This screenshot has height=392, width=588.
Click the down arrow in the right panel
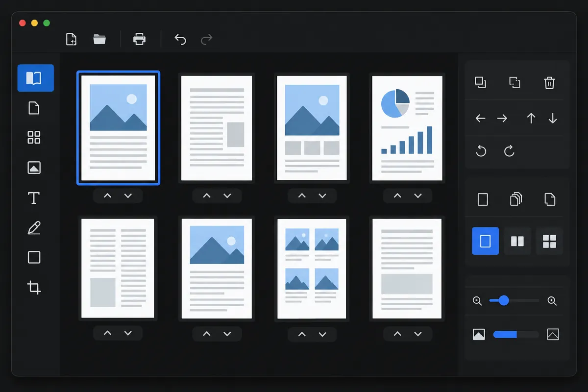pos(553,118)
